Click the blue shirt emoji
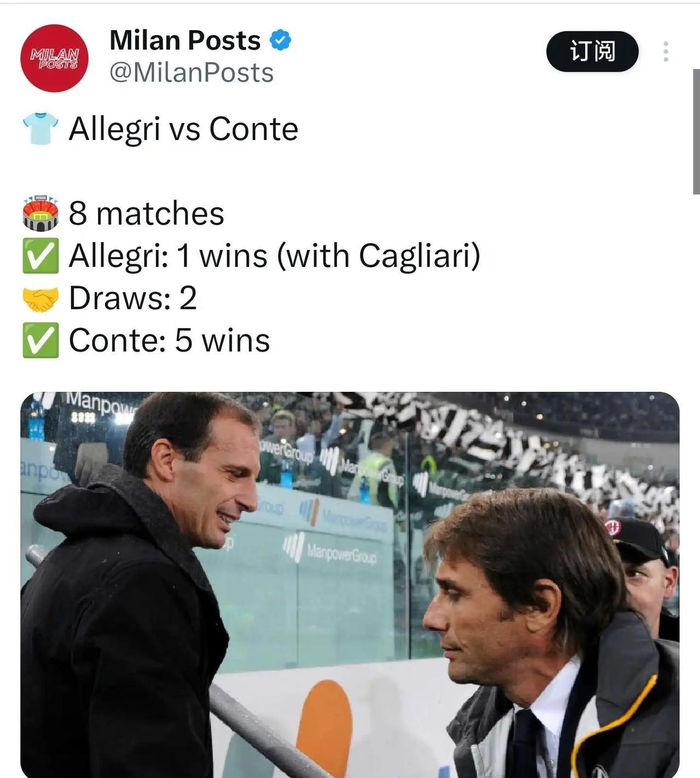 pos(40,129)
